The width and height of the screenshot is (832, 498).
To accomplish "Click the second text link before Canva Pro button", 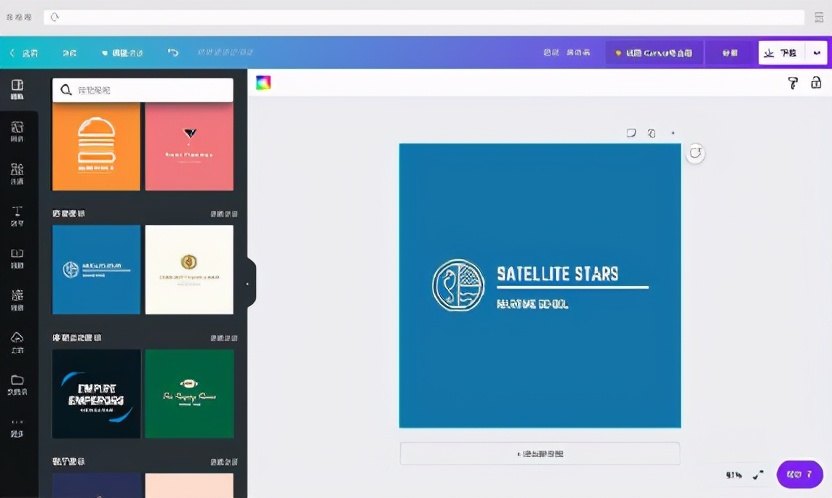I will pos(578,53).
